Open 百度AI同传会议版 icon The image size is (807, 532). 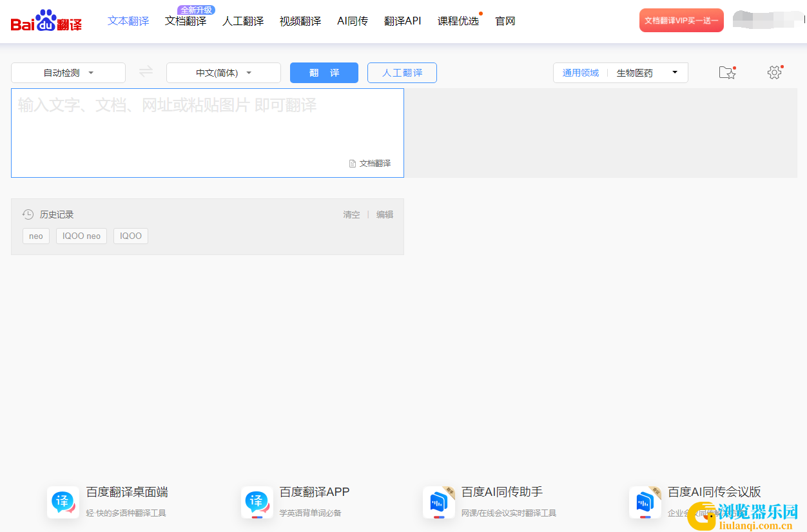point(645,502)
